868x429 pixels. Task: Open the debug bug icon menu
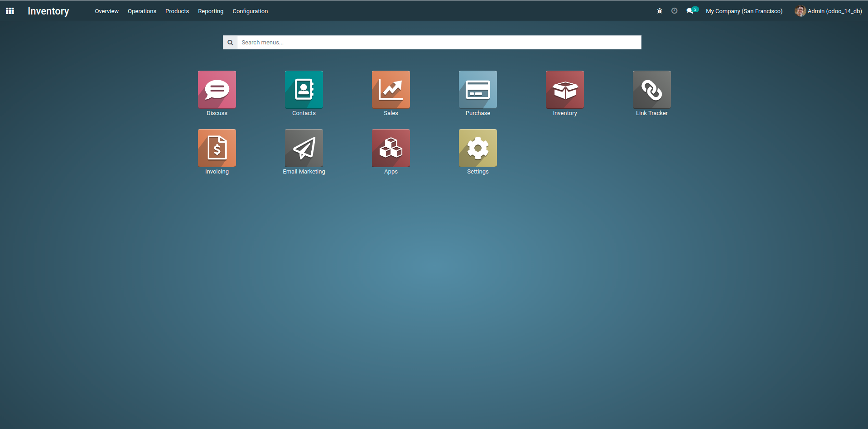click(660, 11)
